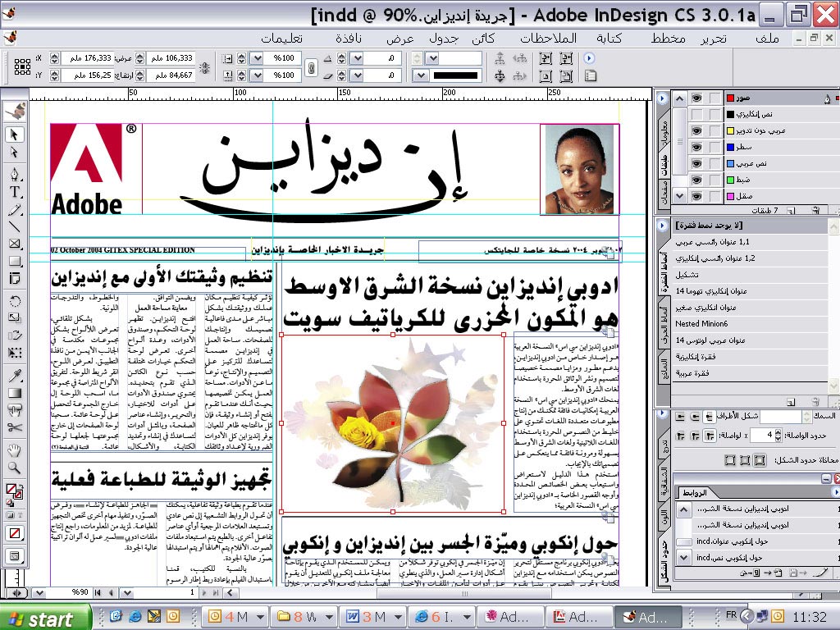Viewport: 840px width, 630px height.
Task: Select the Line tool
Action: click(x=15, y=227)
